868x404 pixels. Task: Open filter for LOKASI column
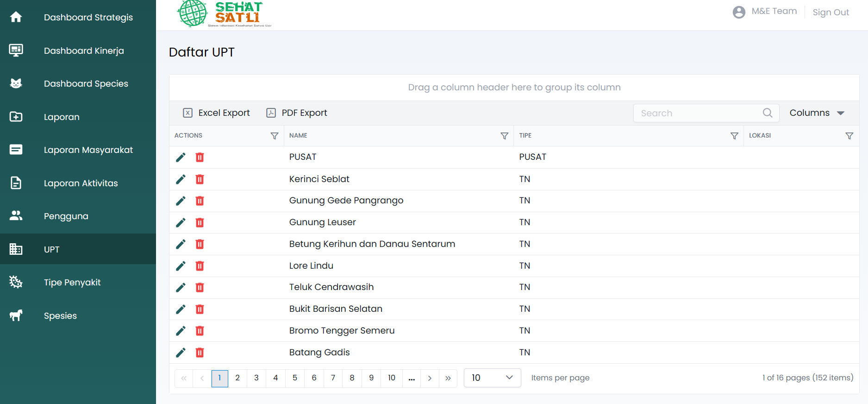(849, 136)
